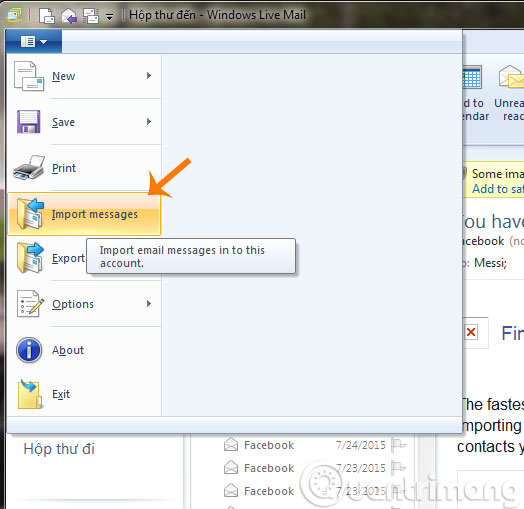Click the Add to calendar ribbon icon
Screen dimensions: 524x509
(472, 77)
